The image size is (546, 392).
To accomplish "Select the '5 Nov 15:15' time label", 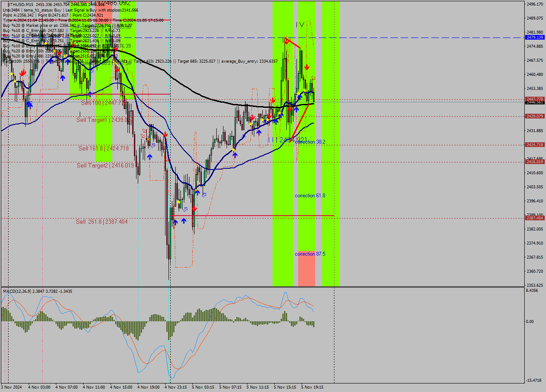I will click(285, 387).
